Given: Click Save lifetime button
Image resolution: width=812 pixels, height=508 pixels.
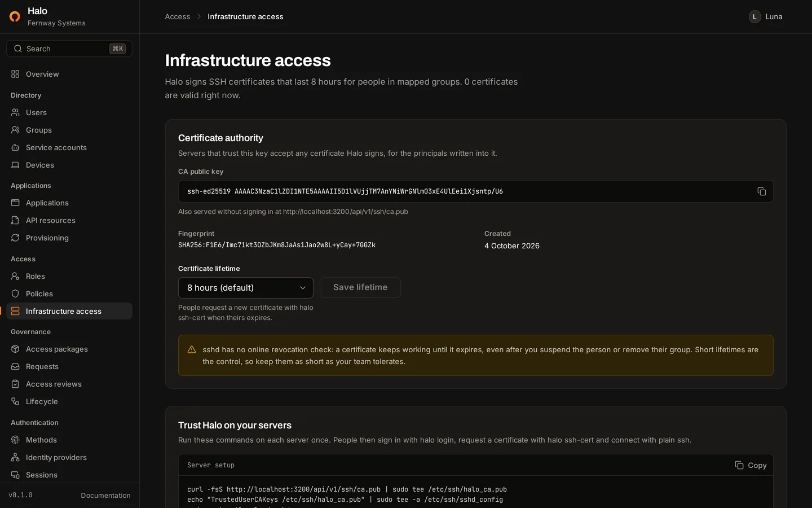Looking at the screenshot, I should (x=360, y=287).
